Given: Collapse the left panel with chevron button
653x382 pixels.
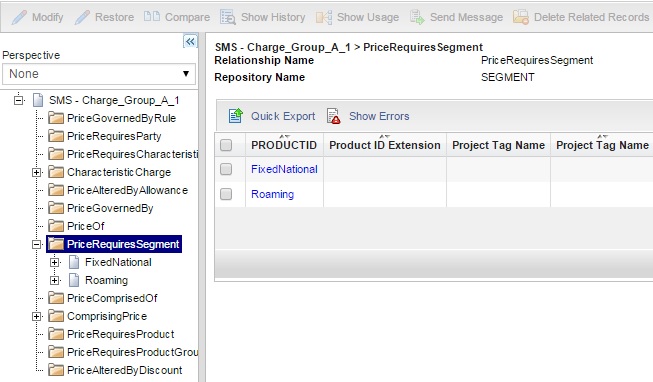Looking at the screenshot, I should click(190, 41).
